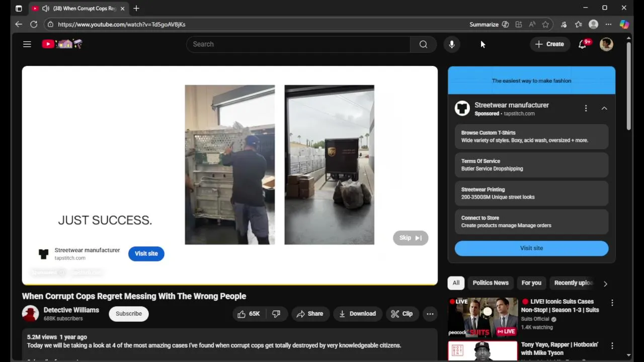Open the Edge profile icon
This screenshot has width=644, height=362.
pyautogui.click(x=594, y=24)
